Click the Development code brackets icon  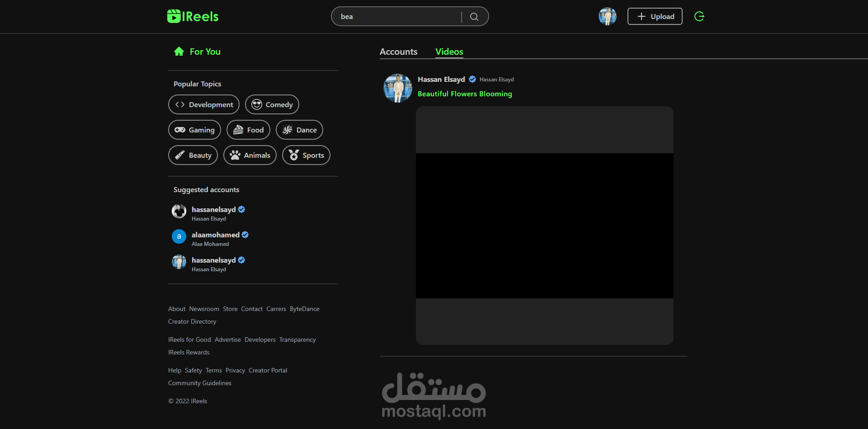(180, 104)
